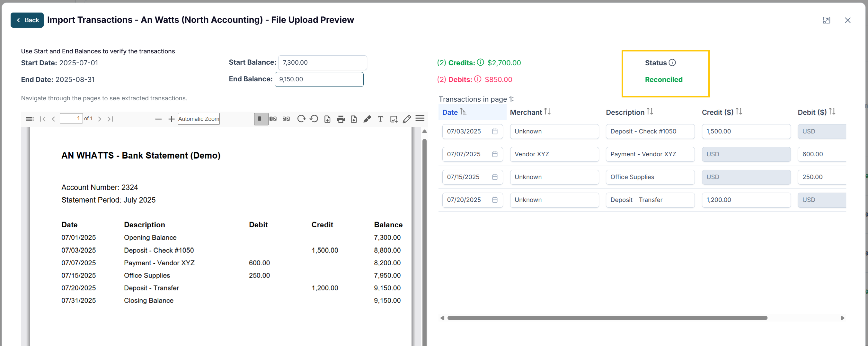Close the import transactions dialog
The width and height of the screenshot is (868, 346).
pyautogui.click(x=847, y=20)
